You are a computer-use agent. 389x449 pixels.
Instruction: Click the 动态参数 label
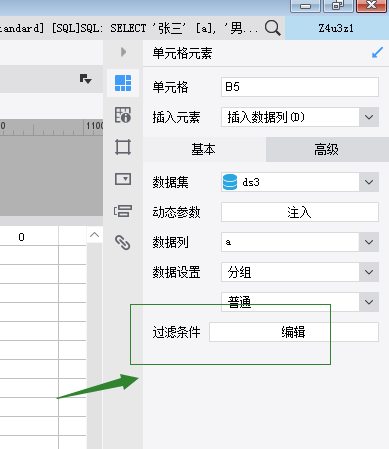coord(176,212)
